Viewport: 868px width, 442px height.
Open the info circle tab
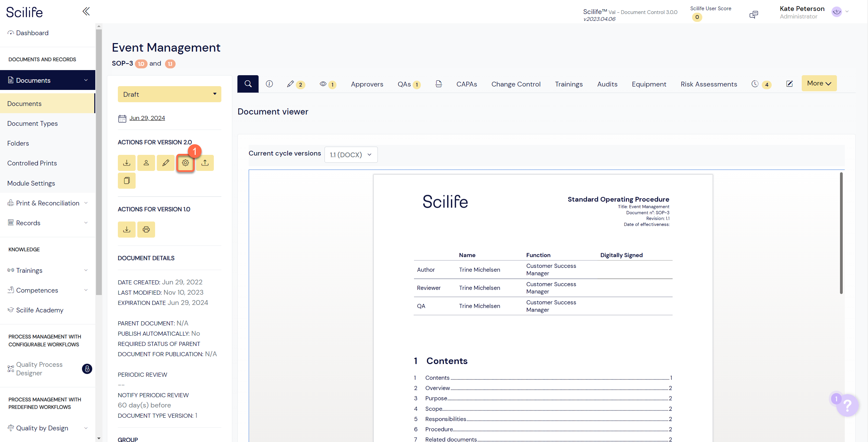pos(269,84)
